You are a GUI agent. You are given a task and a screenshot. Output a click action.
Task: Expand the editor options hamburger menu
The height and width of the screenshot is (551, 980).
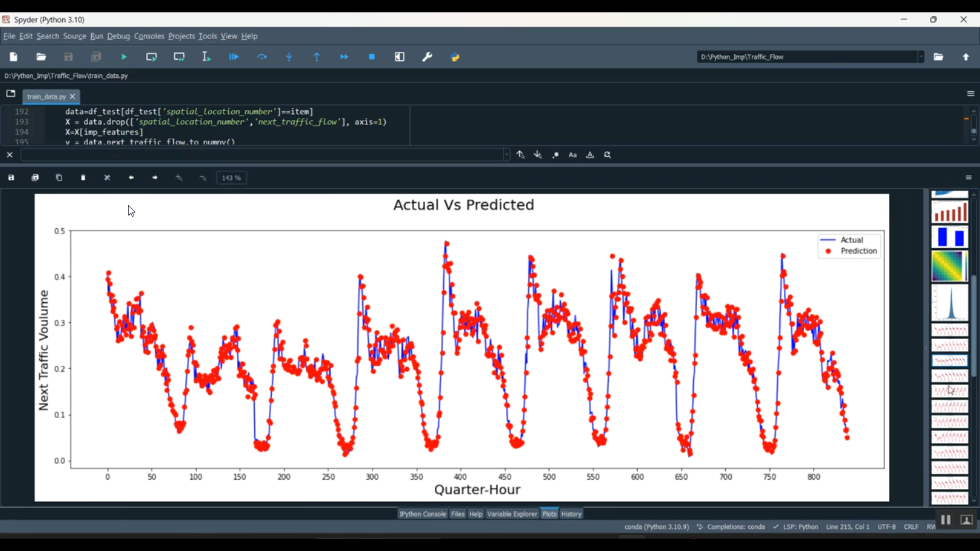tap(970, 94)
